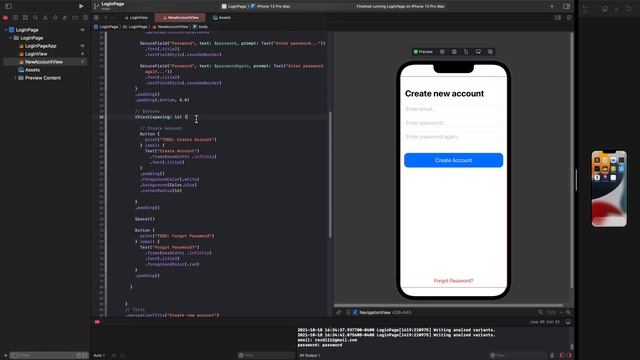
Task: Click the Enter password field in preview
Action: [x=453, y=123]
